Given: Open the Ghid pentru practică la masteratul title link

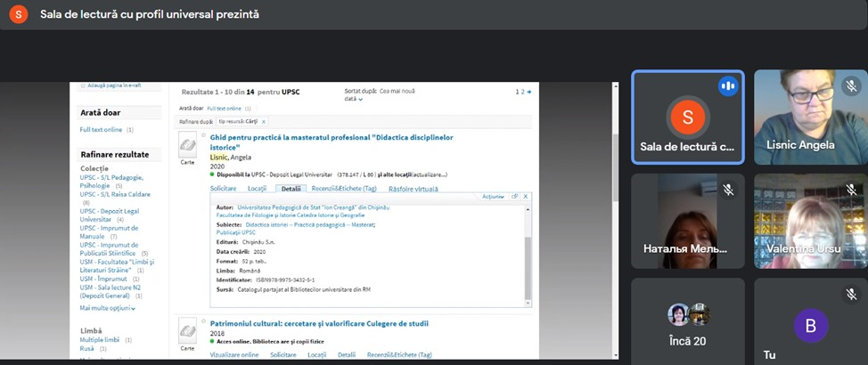Looking at the screenshot, I should (331, 142).
